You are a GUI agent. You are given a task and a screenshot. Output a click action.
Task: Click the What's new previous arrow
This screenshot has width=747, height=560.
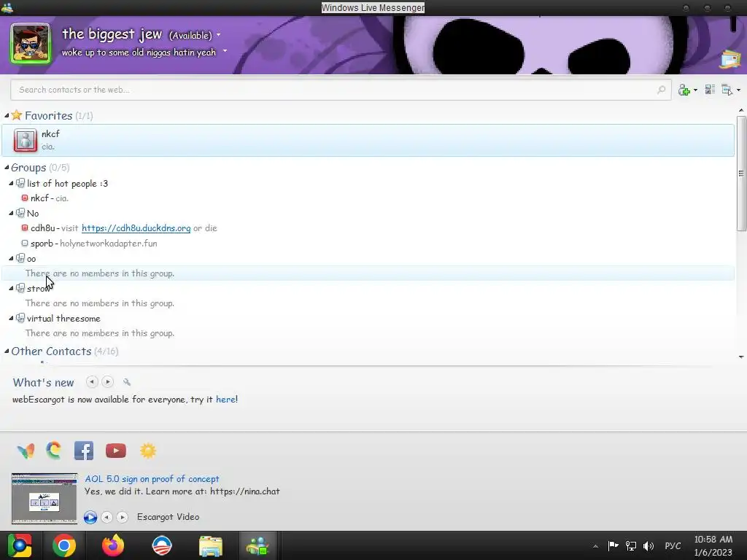92,382
